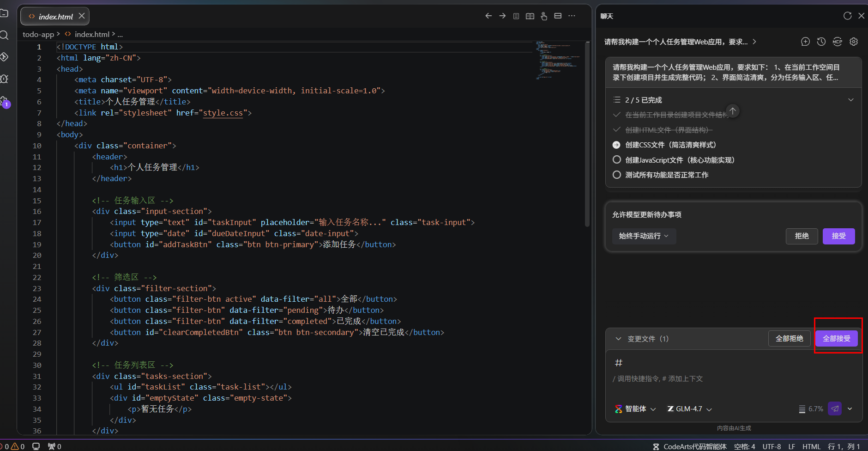Open the '始终手动运行' dropdown
The width and height of the screenshot is (868, 451).
tap(644, 236)
